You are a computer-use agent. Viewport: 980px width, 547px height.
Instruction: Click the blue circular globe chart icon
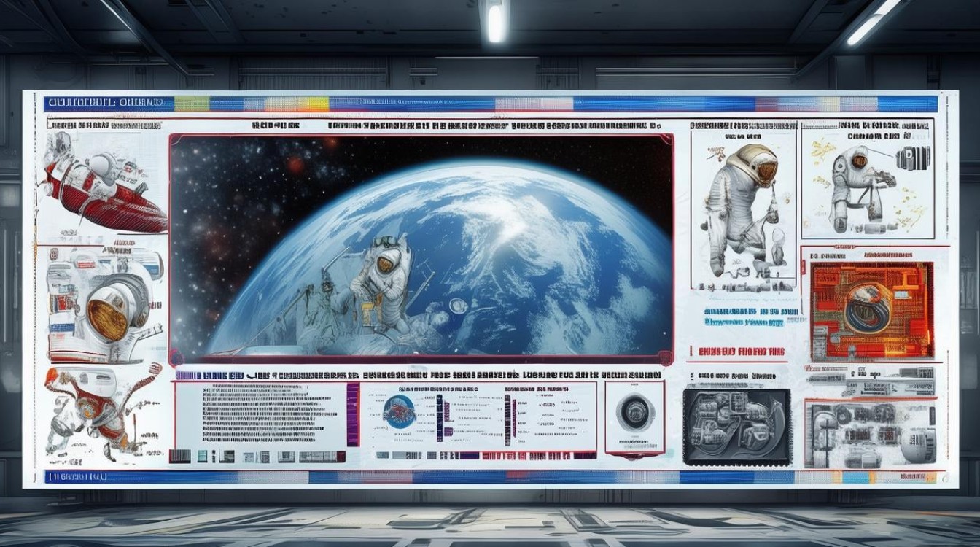coord(399,411)
